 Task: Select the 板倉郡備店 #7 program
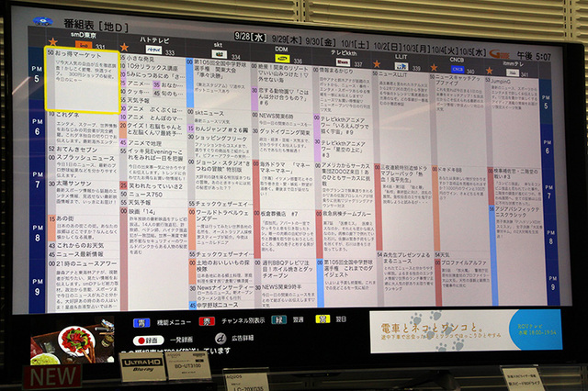[x=284, y=232]
